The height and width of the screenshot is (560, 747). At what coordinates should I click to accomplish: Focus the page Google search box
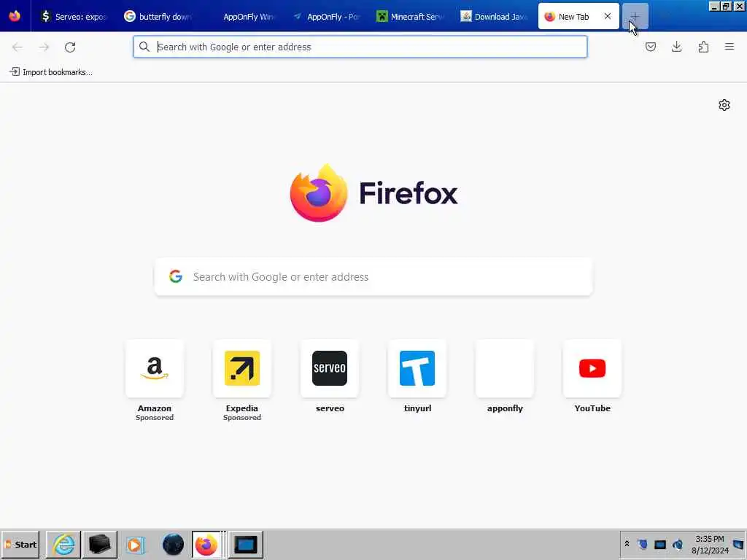coord(373,276)
